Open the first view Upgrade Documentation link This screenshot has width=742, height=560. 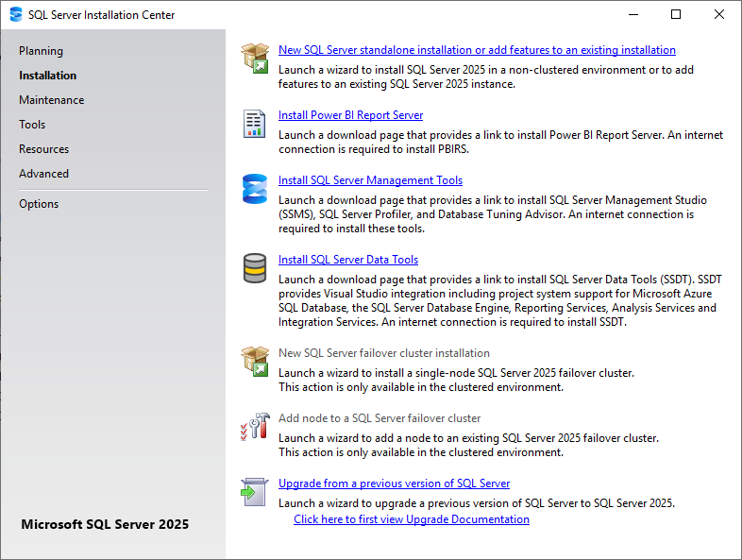pyautogui.click(x=411, y=519)
